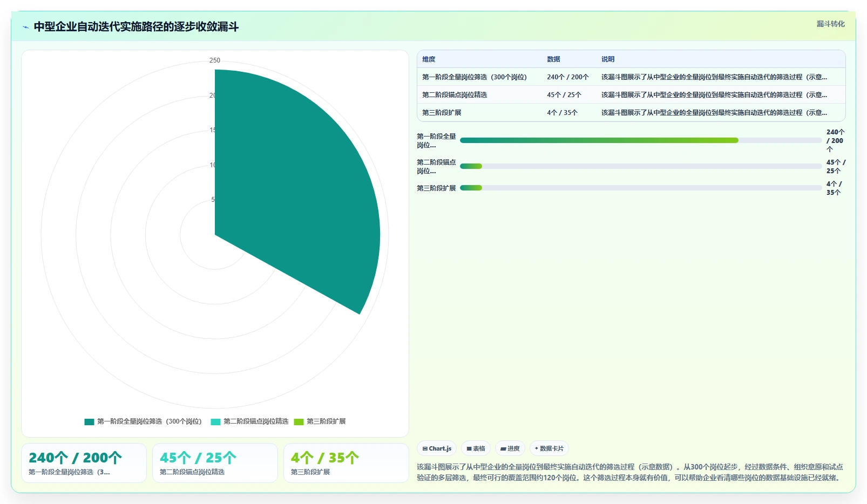Screen dimensions: 867x504
Task: Toggle the 第三阶段扩展 legend color box
Action: 299,421
